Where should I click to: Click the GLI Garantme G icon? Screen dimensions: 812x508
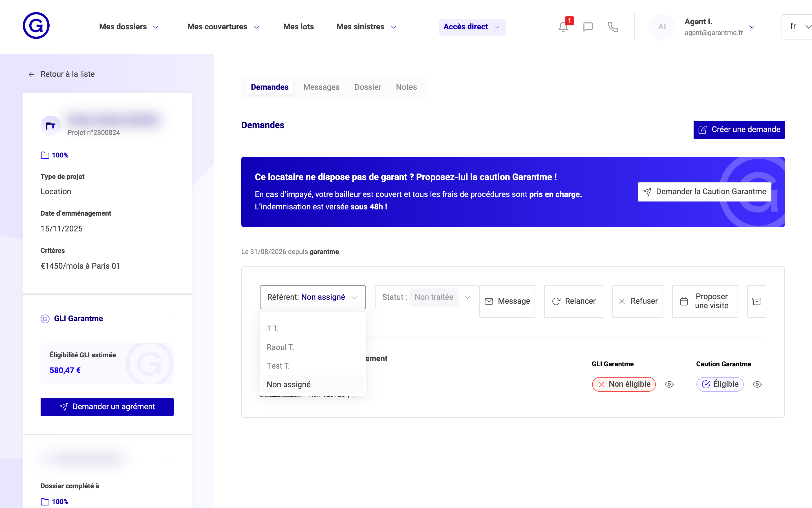(45, 319)
